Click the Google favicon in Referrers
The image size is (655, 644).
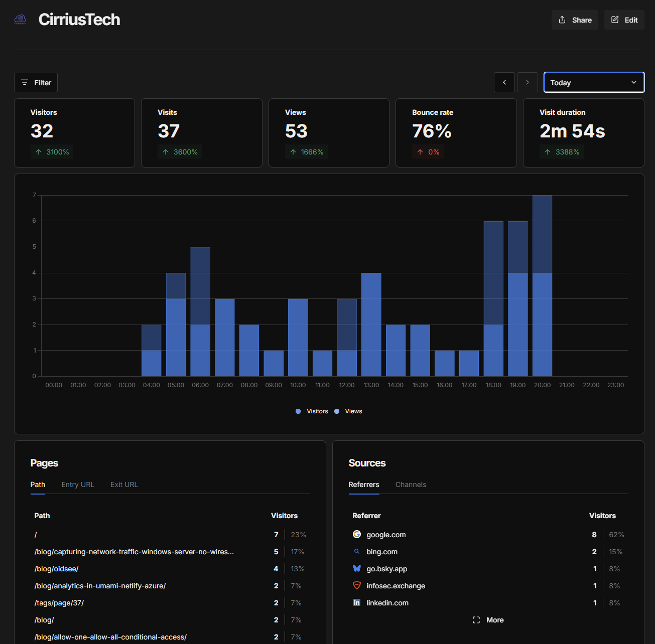point(357,535)
